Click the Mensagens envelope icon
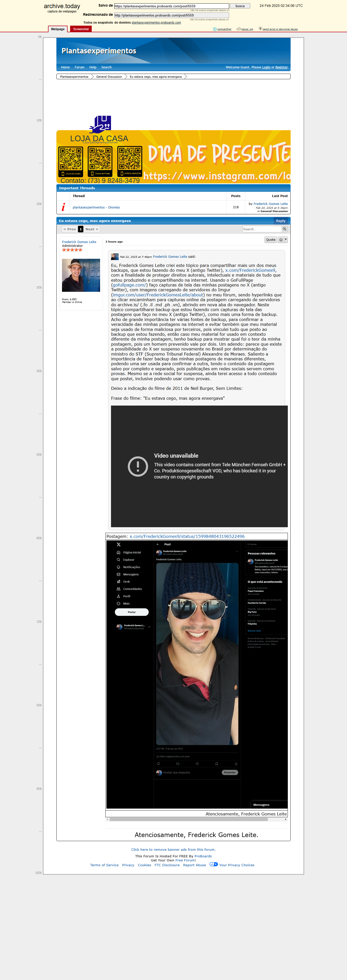Viewport: 347px width, 980px height. point(118,574)
